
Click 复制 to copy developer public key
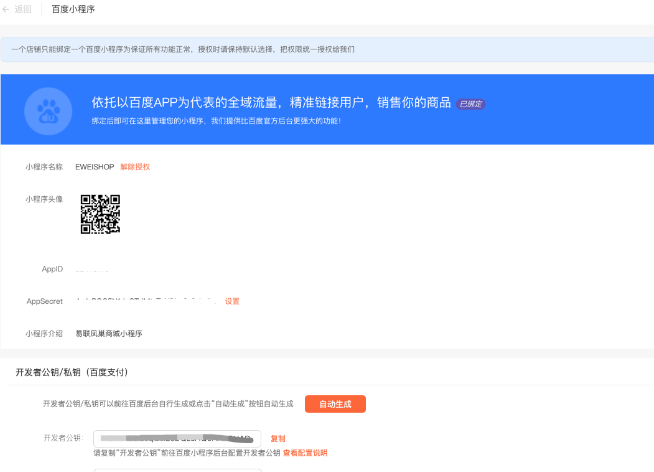click(278, 439)
